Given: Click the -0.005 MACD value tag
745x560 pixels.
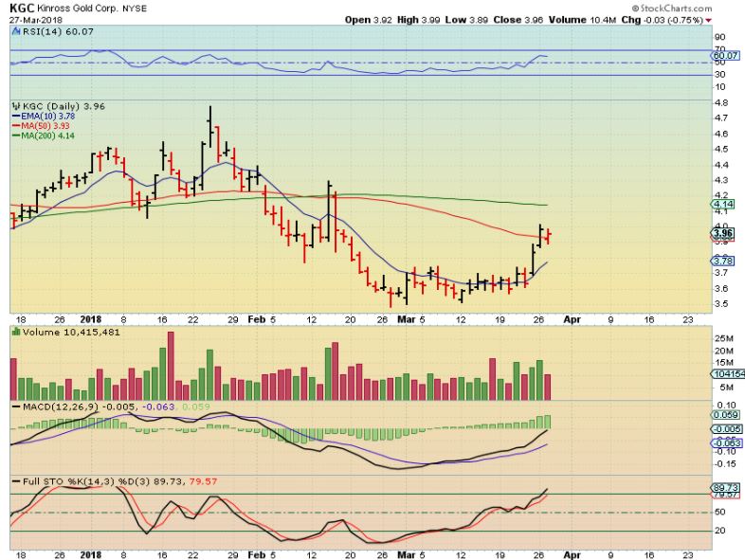Looking at the screenshot, I should tap(725, 429).
